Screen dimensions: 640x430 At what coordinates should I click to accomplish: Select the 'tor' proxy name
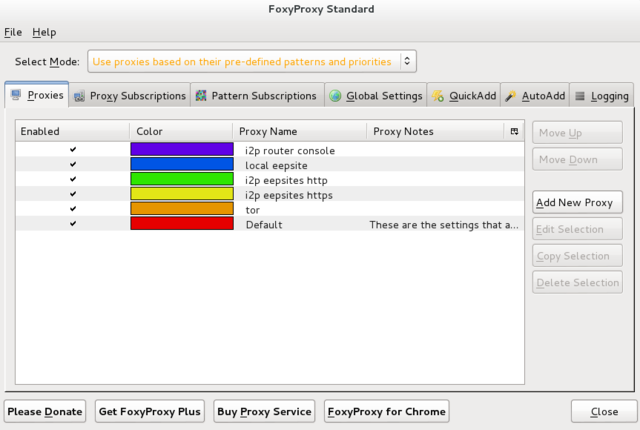[253, 210]
